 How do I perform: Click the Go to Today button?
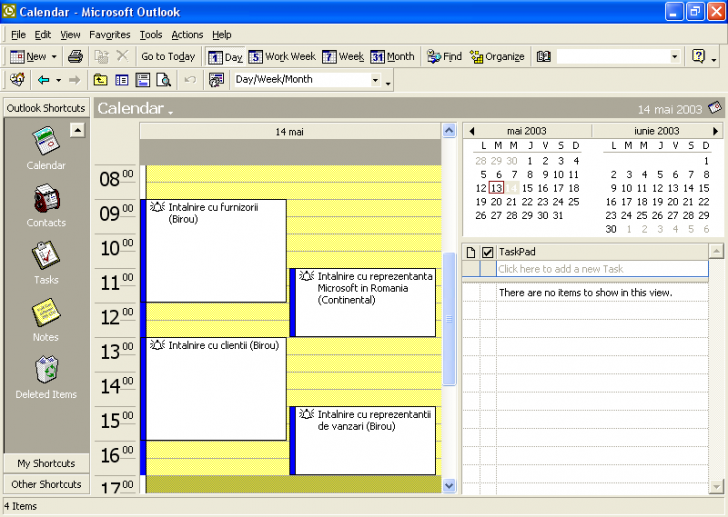click(168, 57)
